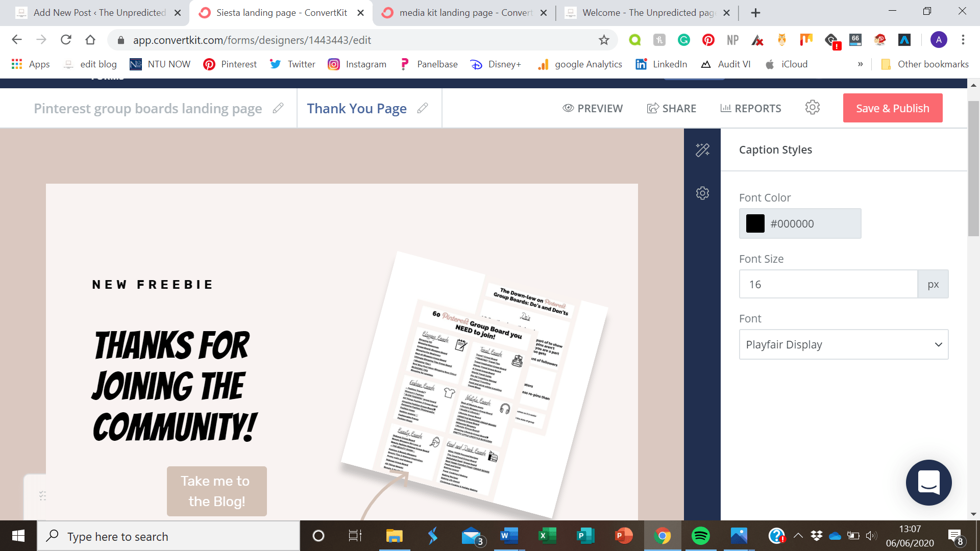Open the magic wand styles panel

click(702, 149)
